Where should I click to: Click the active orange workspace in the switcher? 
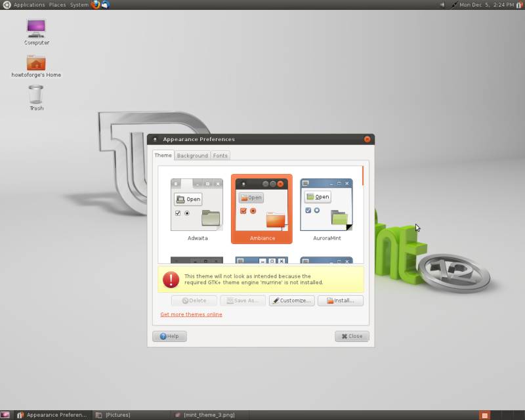pos(484,415)
